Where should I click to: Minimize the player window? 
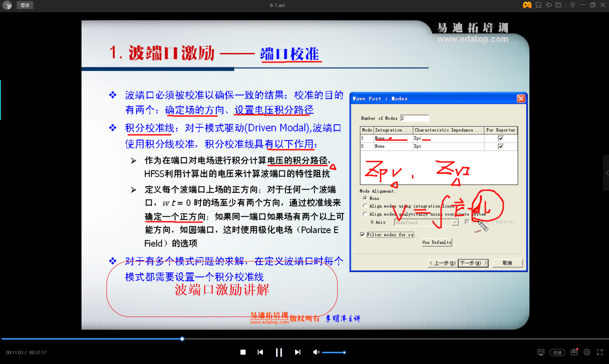point(582,5)
